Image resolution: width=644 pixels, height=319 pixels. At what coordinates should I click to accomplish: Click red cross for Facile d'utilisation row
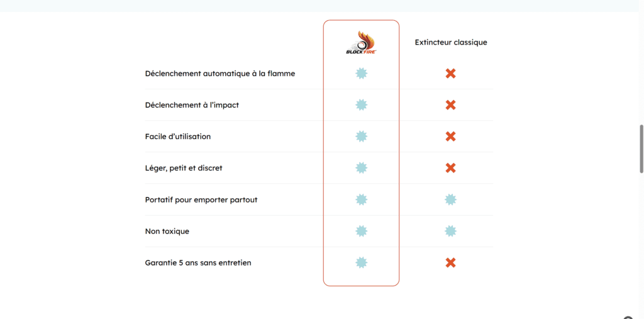(x=450, y=137)
